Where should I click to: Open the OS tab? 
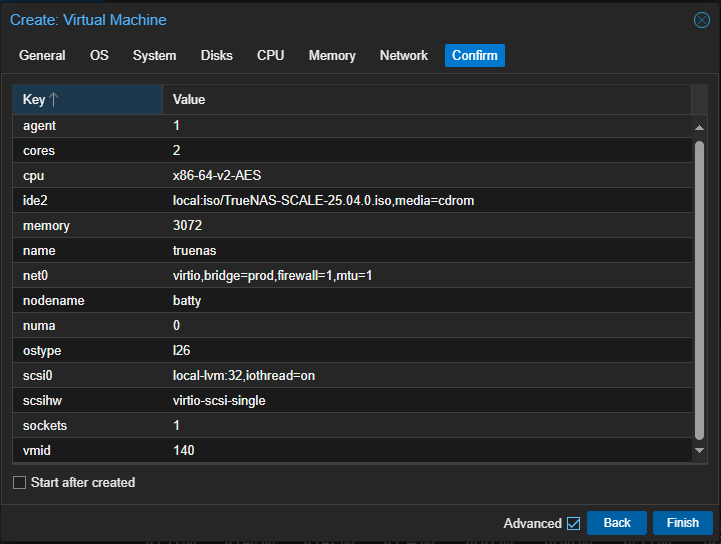[99, 56]
